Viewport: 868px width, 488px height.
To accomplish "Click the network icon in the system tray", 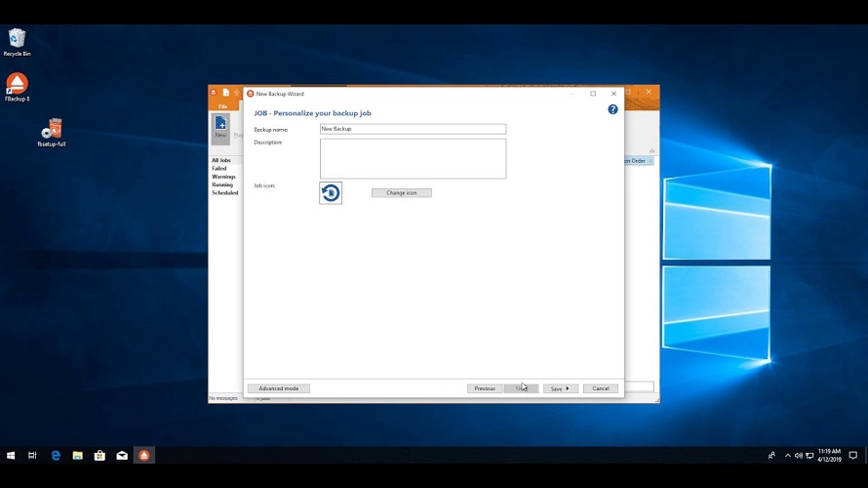I will pos(809,456).
